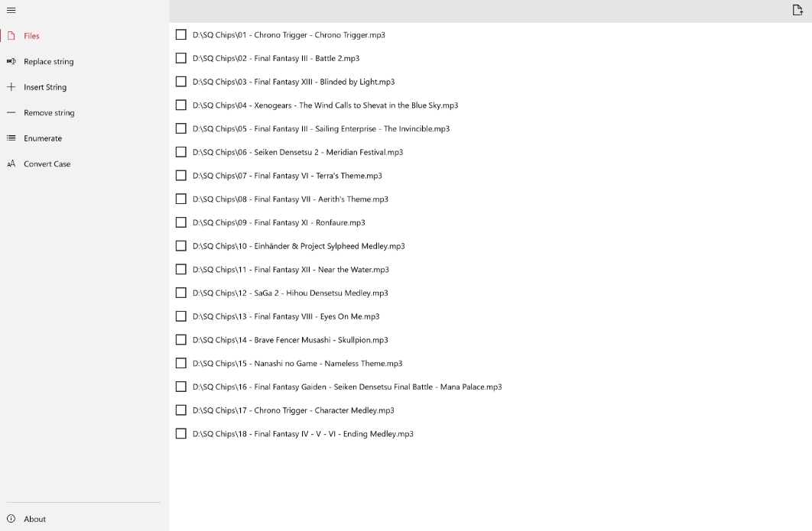Click the 16 Final Fantasy Gaiden Mana Palace filename
Viewport: 812px width, 531px height.
347,387
